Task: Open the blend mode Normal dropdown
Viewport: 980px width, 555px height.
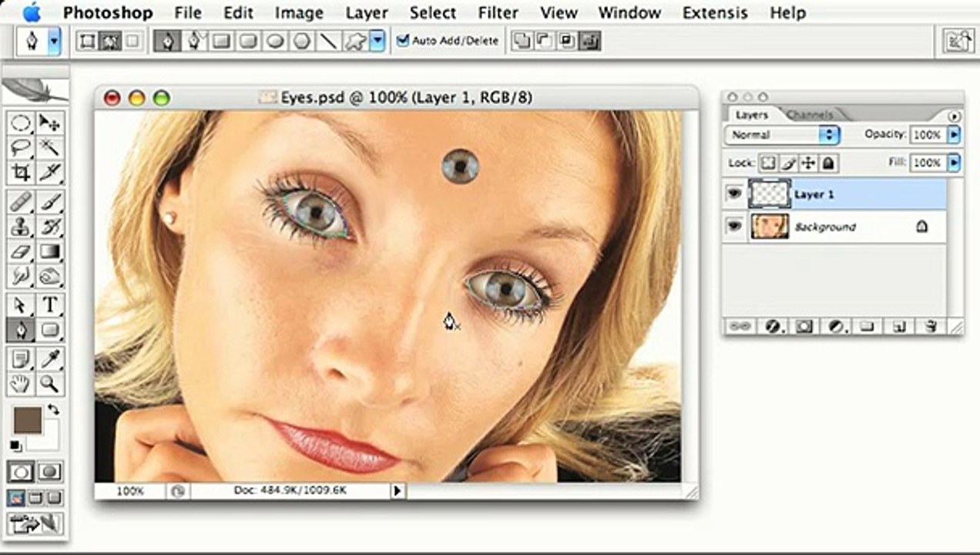Action: coord(781,135)
